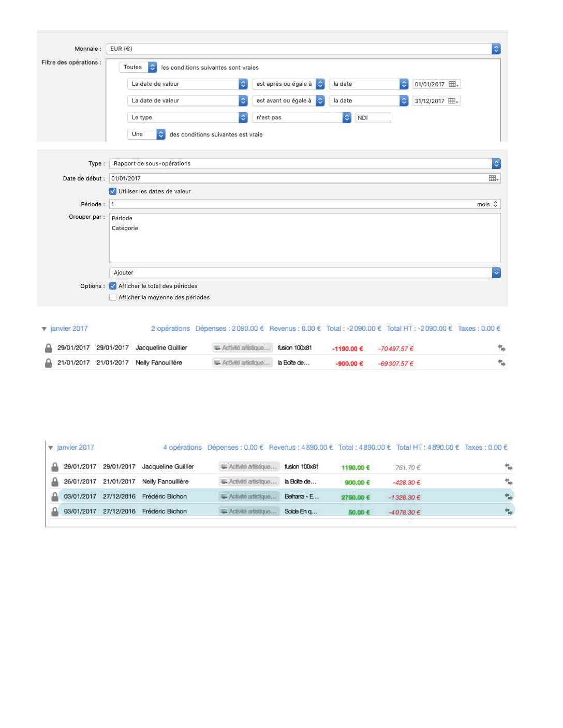The height and width of the screenshot is (728, 563).
Task: Open the Monnaie EUR (€) dropdown
Action: 496,49
